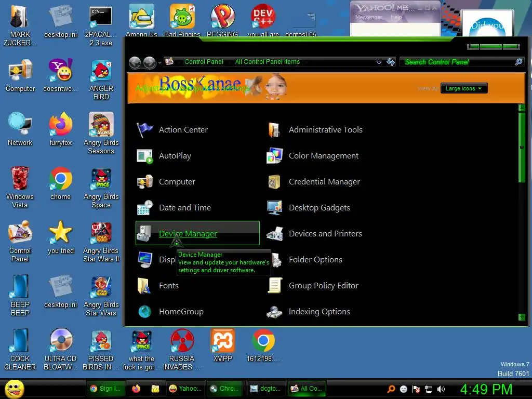Open the Indexing Options icon

pos(274,312)
